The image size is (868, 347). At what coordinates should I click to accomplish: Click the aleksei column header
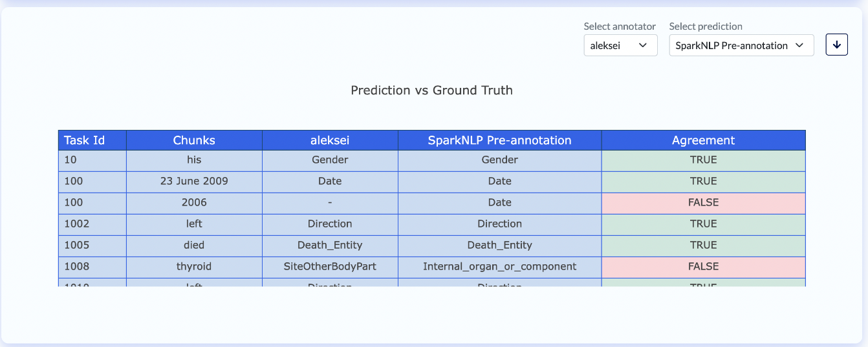(x=330, y=140)
